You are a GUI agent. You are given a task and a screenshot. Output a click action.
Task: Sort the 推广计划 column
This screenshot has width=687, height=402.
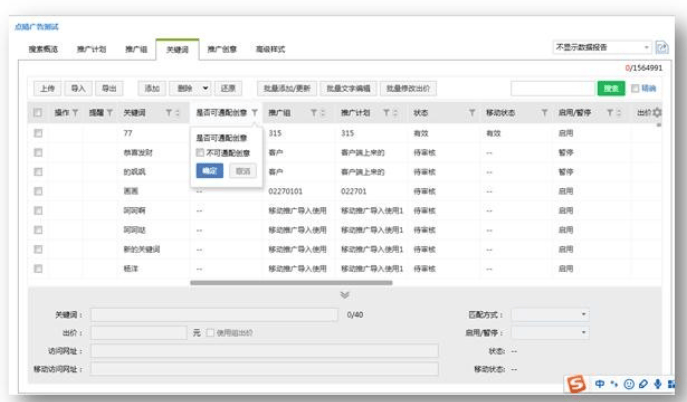pos(395,113)
